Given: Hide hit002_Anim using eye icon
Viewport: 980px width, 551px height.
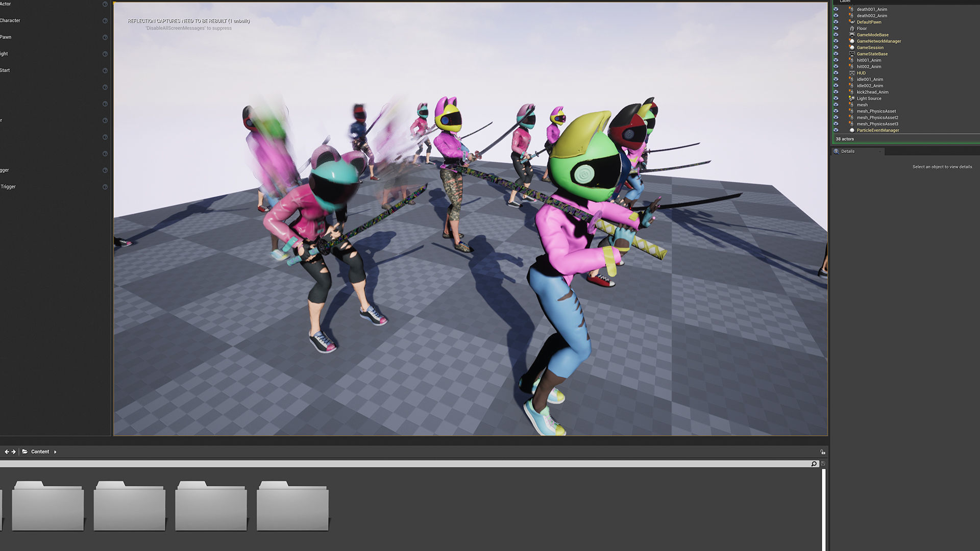Looking at the screenshot, I should click(836, 67).
